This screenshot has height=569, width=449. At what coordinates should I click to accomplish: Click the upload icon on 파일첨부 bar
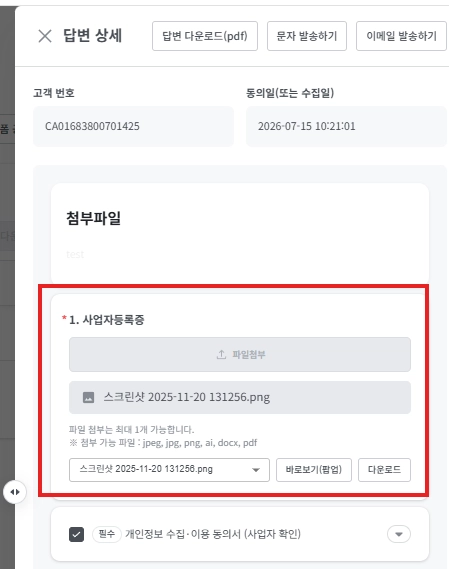pyautogui.click(x=221, y=355)
